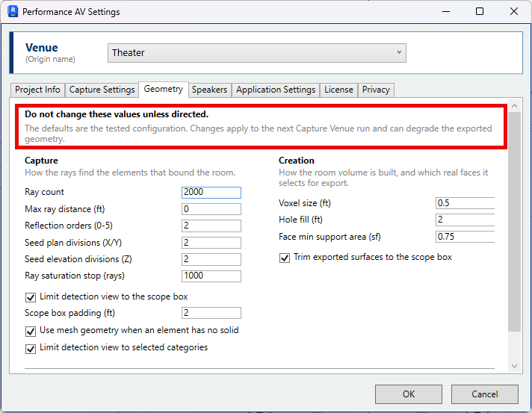Click the 'Do not change these values unless directed.' warning
Viewport: 532px width, 413px height.
coord(117,114)
